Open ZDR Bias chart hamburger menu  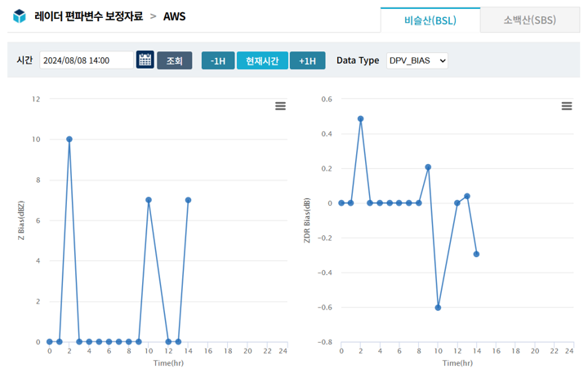point(566,106)
